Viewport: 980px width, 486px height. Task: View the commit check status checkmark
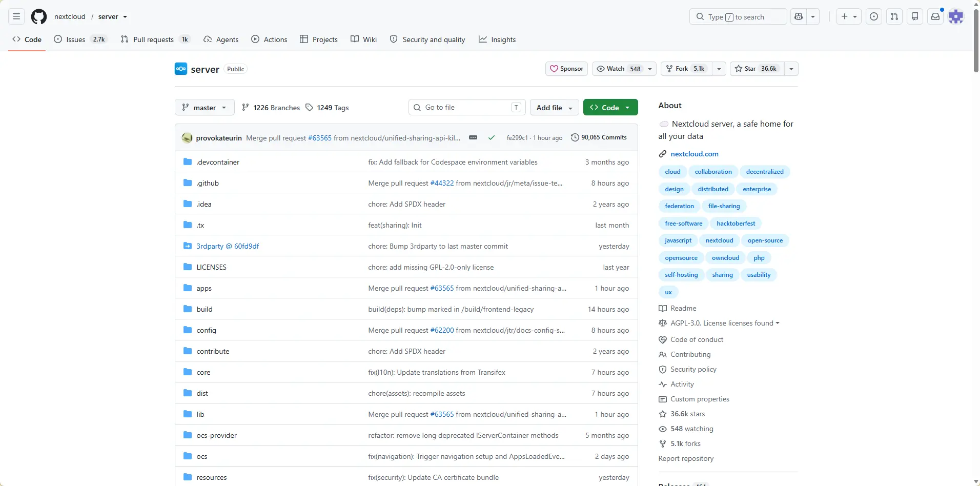click(492, 137)
